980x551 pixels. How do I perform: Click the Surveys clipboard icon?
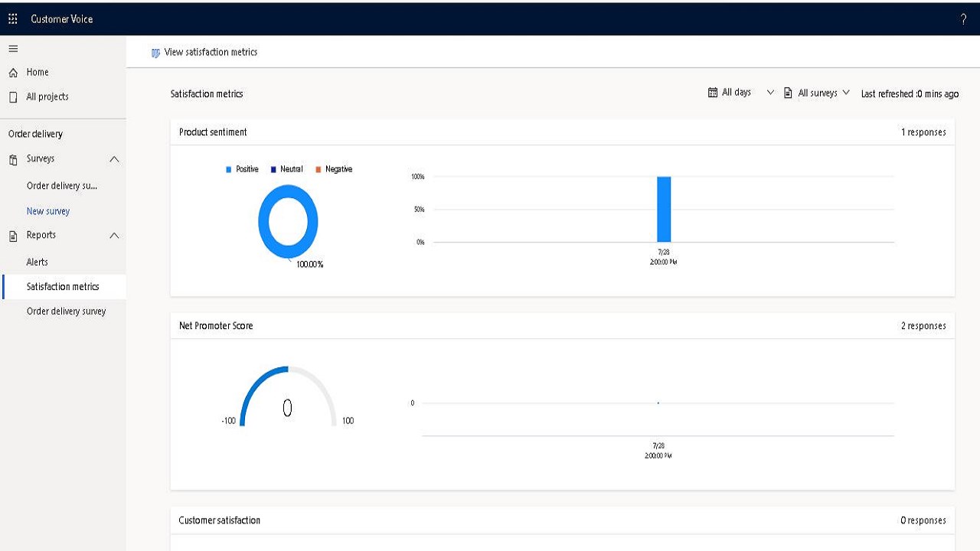click(13, 159)
